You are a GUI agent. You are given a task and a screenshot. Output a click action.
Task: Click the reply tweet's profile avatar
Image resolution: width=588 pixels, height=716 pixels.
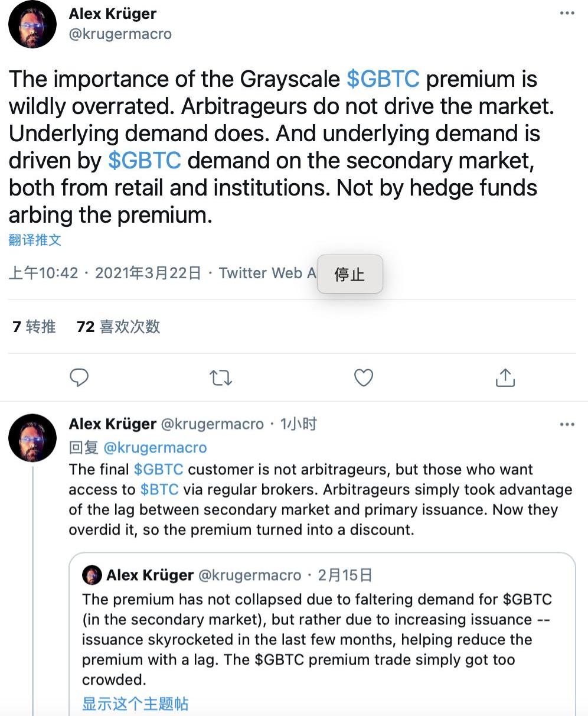point(32,438)
